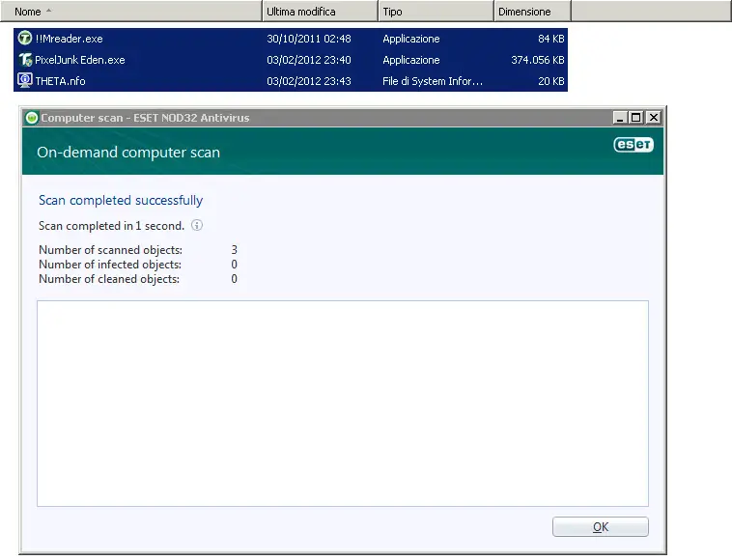Click the ESET NOD32 title bar icon
Viewport: 732px width, 560px height.
pyautogui.click(x=31, y=118)
